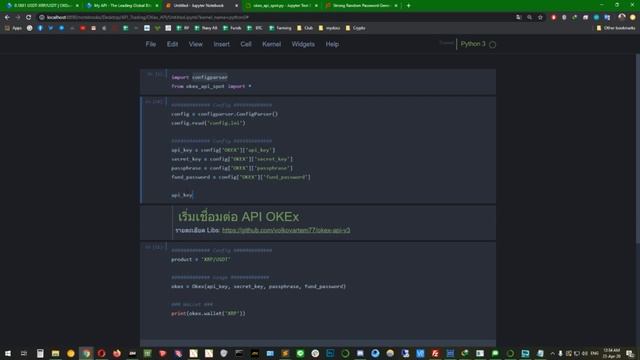Image resolution: width=640 pixels, height=360 pixels.
Task: Open Opera browser from the taskbar
Action: click(x=101, y=353)
